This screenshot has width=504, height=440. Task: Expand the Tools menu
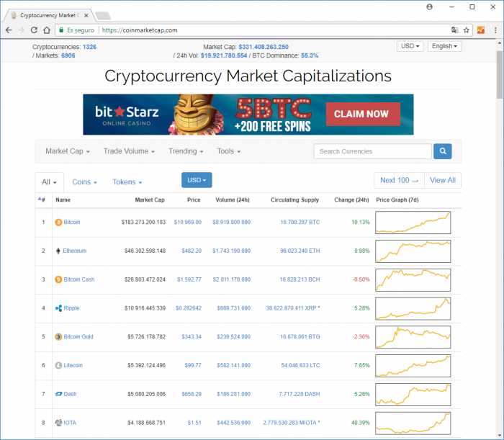coord(228,151)
